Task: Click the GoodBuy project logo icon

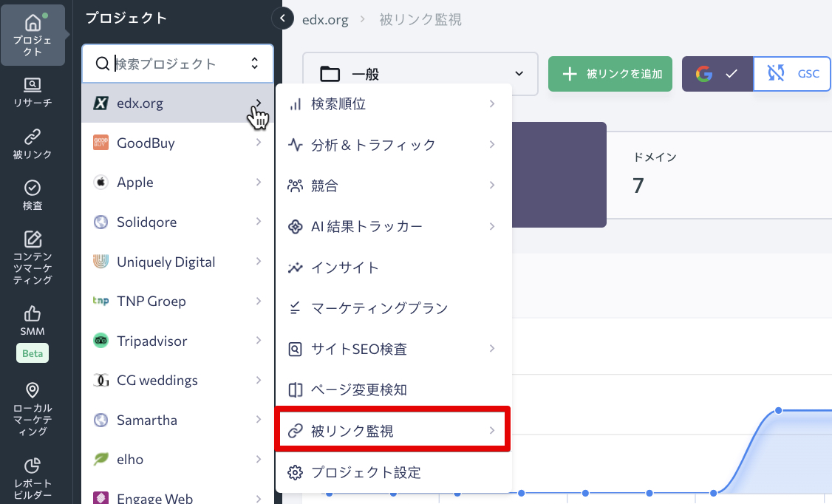Action: click(x=100, y=143)
